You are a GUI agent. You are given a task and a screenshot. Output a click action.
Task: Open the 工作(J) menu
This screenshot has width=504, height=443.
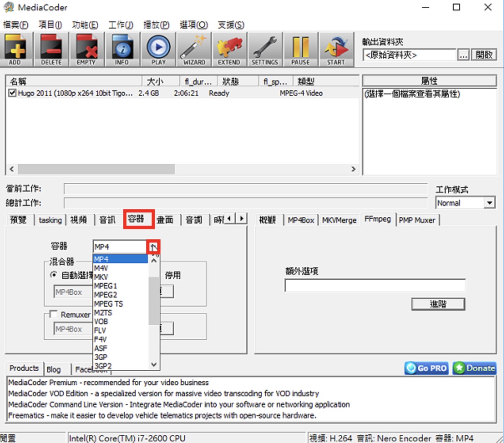click(121, 25)
